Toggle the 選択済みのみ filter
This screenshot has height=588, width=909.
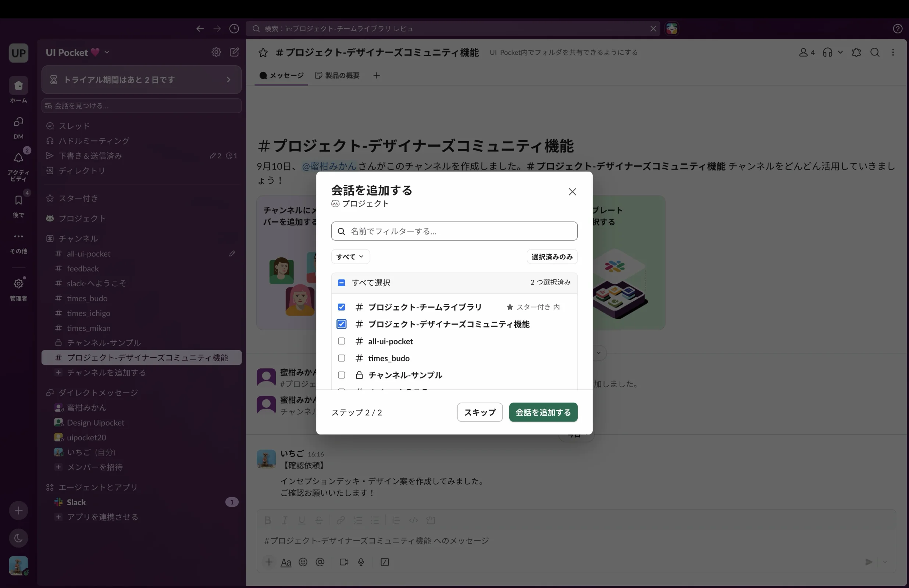click(x=552, y=257)
